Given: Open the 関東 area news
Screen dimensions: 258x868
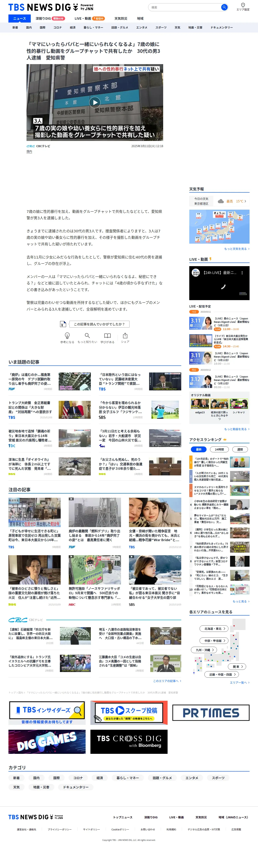Looking at the screenshot, I should (237, 667).
